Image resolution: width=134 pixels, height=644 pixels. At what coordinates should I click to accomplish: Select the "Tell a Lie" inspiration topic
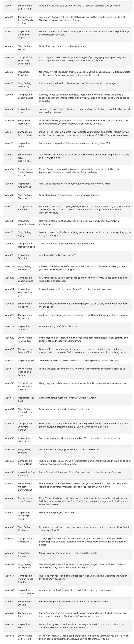pos(26,399)
